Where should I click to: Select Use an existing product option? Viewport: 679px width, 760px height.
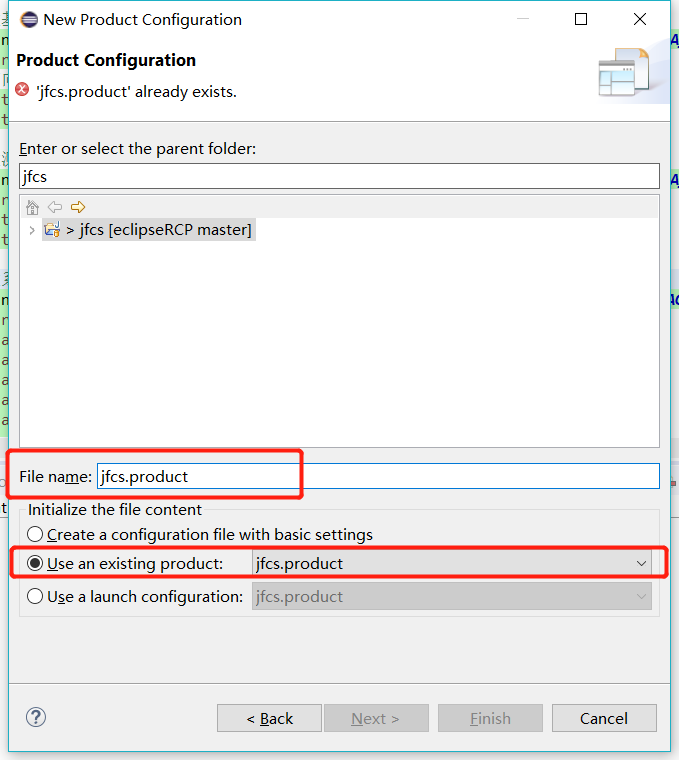125,563
